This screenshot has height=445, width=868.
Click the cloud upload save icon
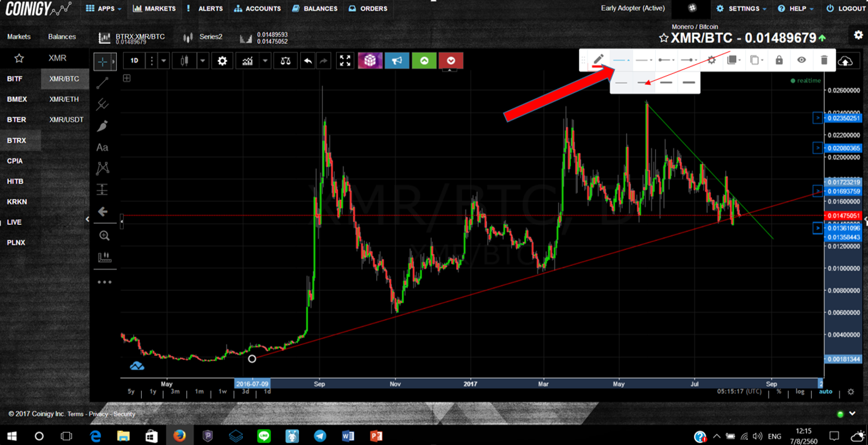pos(846,61)
